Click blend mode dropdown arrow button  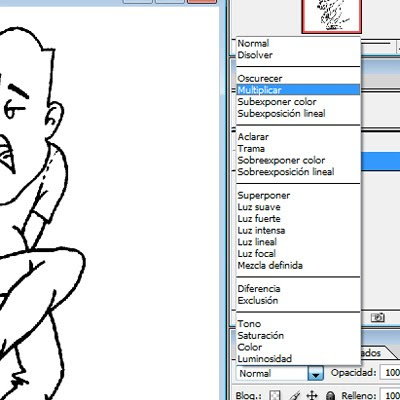coord(315,373)
